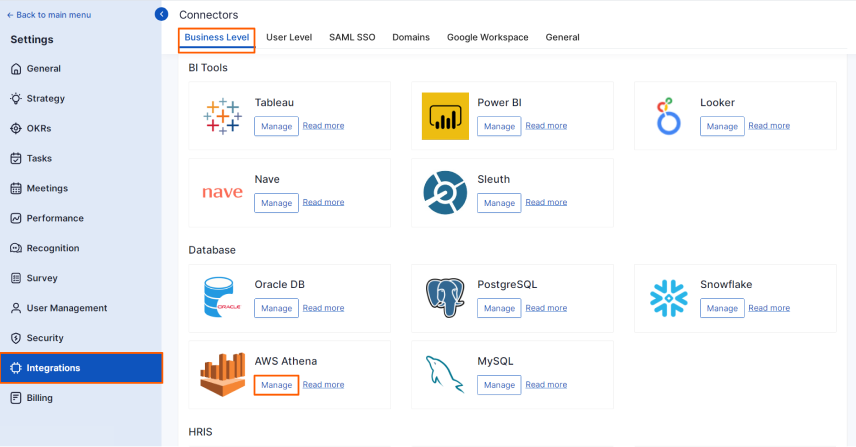856x447 pixels.
Task: Read more about Power BI
Action: (546, 126)
